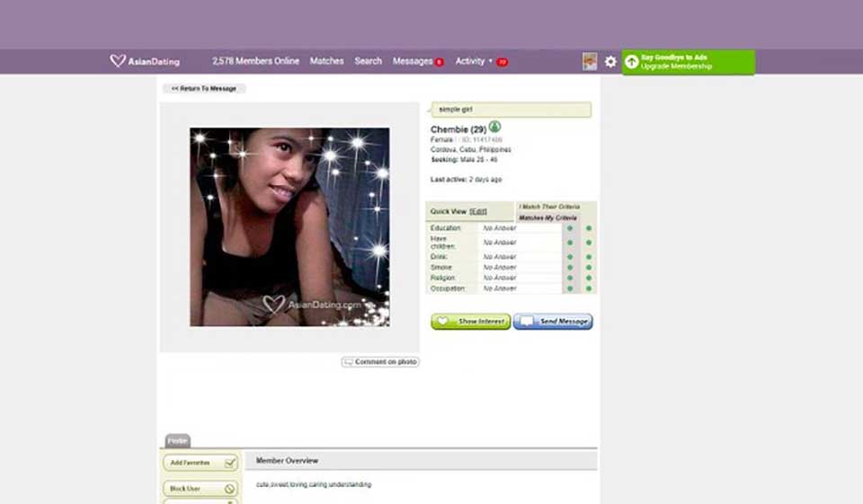The height and width of the screenshot is (504, 863).
Task: Click the user avatar in the navbar
Action: (x=590, y=61)
